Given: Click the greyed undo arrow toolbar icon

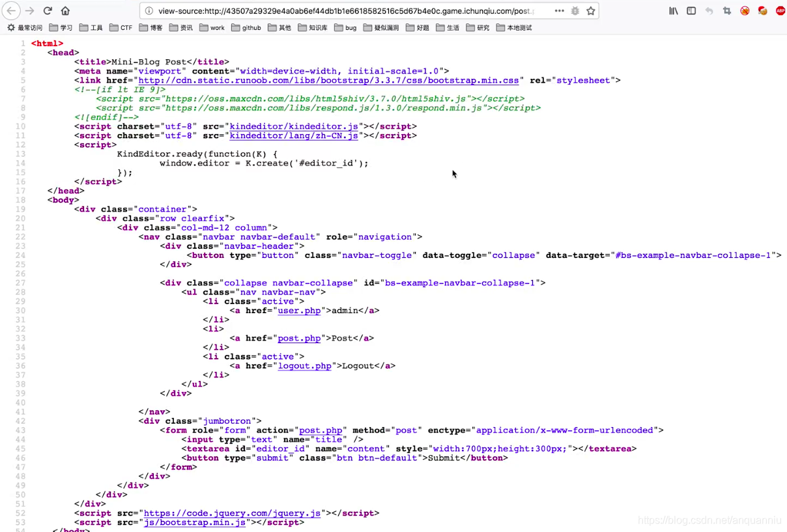Looking at the screenshot, I should point(709,10).
